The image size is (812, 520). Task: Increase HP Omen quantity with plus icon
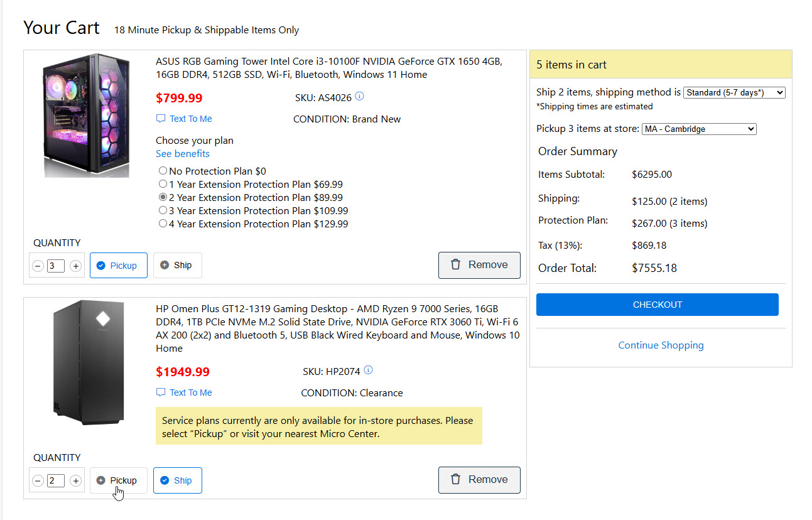[x=76, y=481]
